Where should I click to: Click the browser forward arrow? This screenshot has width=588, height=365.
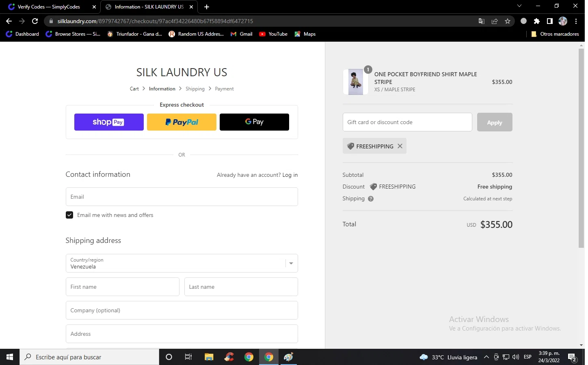[22, 21]
